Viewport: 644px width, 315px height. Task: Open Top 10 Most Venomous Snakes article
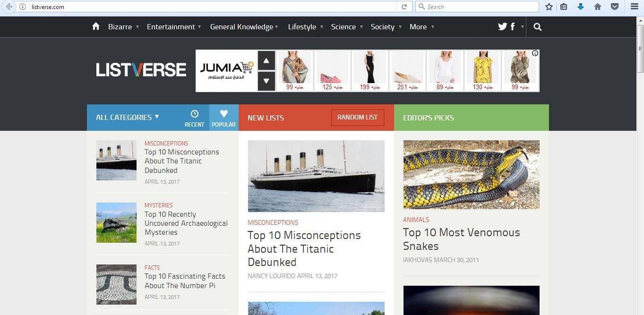pyautogui.click(x=461, y=239)
